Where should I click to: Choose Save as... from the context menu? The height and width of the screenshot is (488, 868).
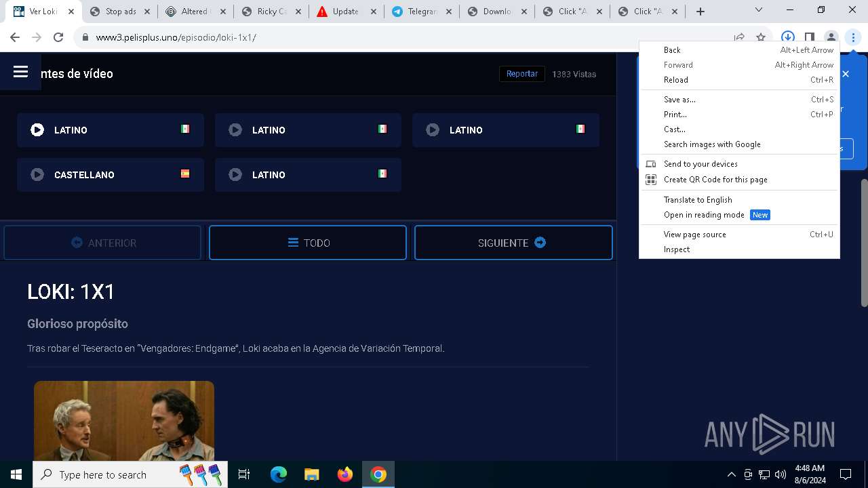point(739,100)
